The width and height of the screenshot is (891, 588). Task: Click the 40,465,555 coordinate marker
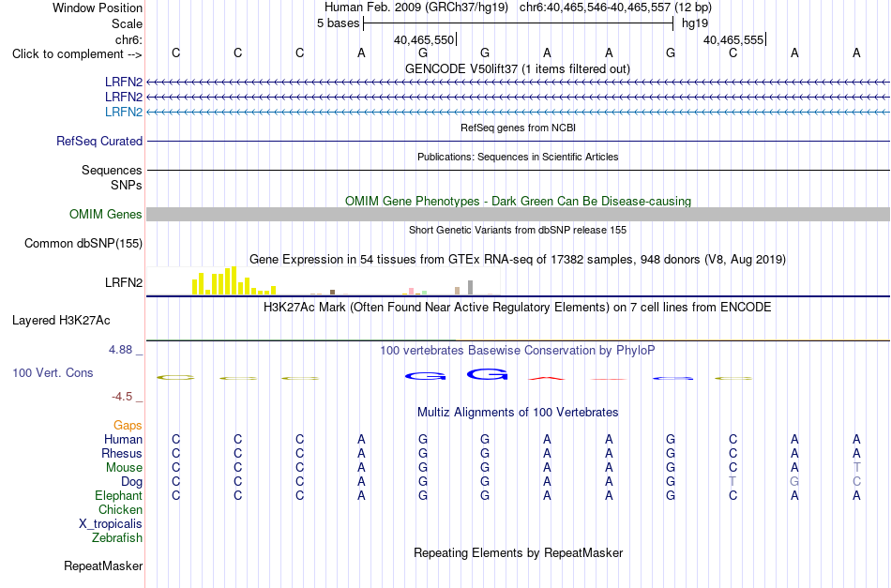733,39
